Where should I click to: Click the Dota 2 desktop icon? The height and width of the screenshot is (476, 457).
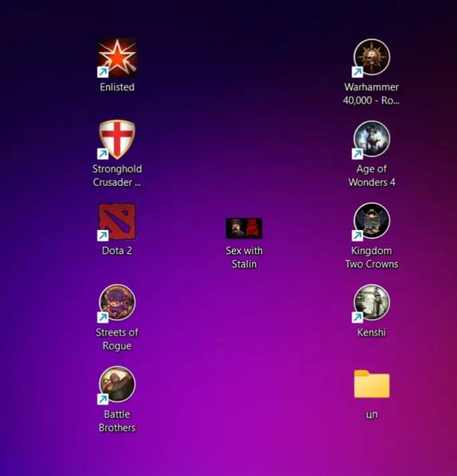[117, 222]
